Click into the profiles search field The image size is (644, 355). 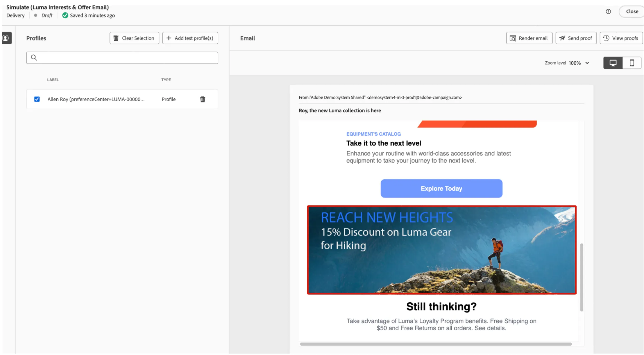[122, 58]
